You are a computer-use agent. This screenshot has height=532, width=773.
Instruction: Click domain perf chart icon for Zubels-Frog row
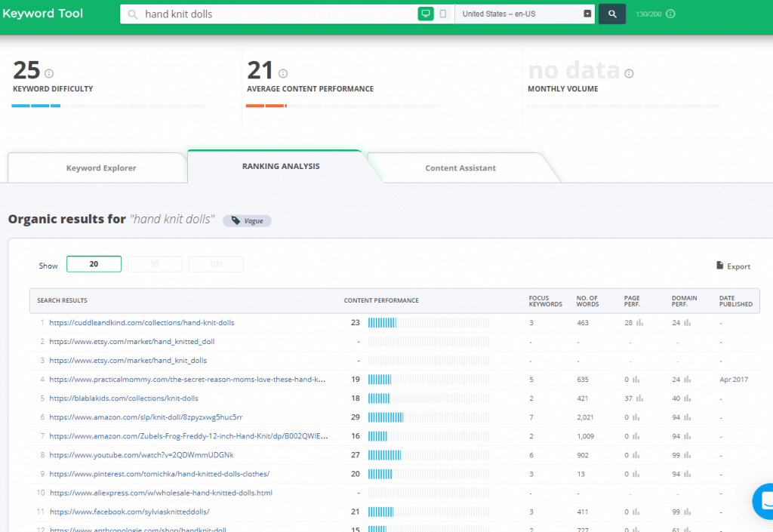[x=687, y=436]
